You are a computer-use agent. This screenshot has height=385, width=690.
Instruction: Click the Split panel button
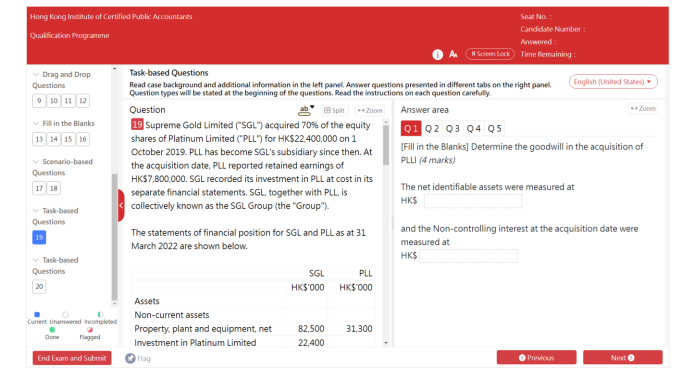point(334,110)
